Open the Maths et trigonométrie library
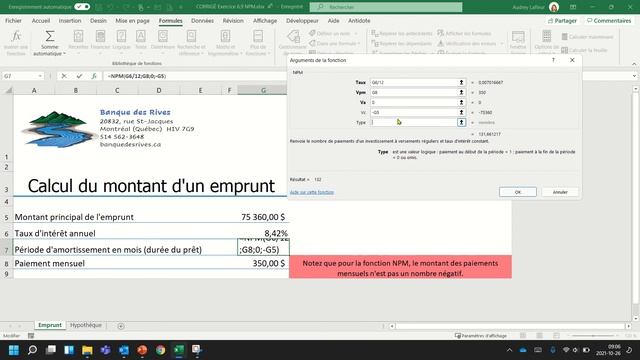640x360 pixels. 225,42
